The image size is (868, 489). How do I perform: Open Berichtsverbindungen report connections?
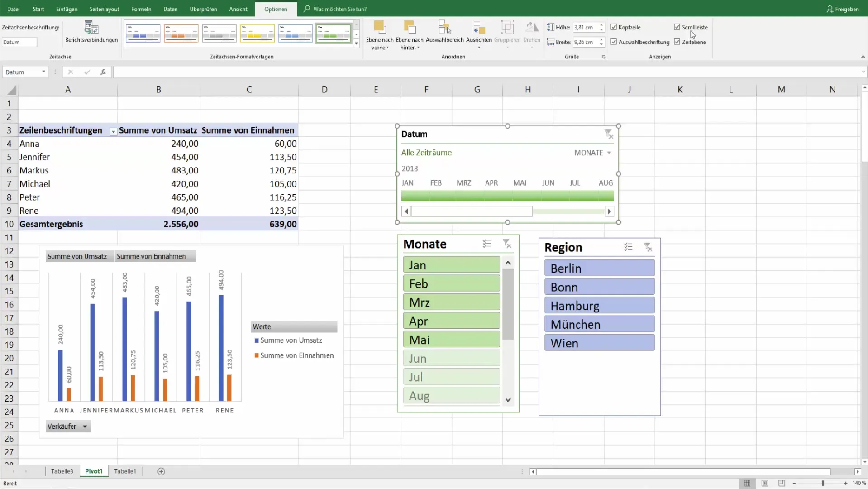91,32
